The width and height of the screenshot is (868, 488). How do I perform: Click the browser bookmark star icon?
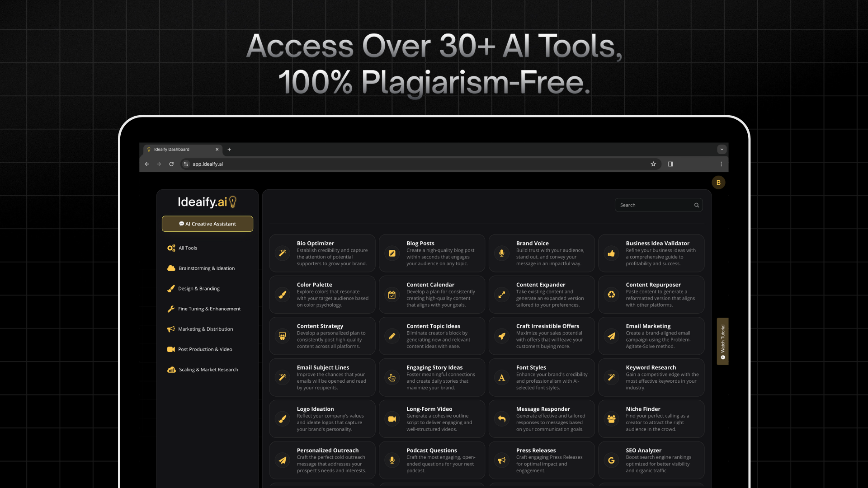pos(653,164)
